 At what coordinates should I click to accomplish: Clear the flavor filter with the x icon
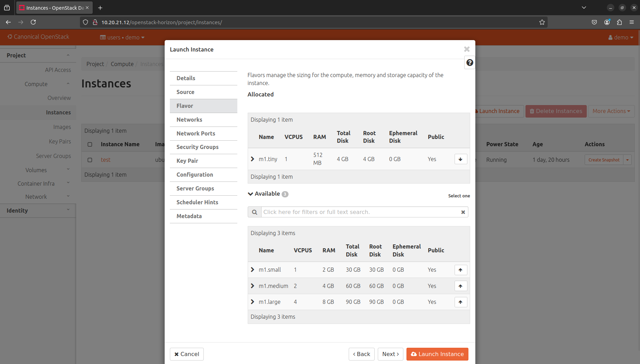(463, 212)
